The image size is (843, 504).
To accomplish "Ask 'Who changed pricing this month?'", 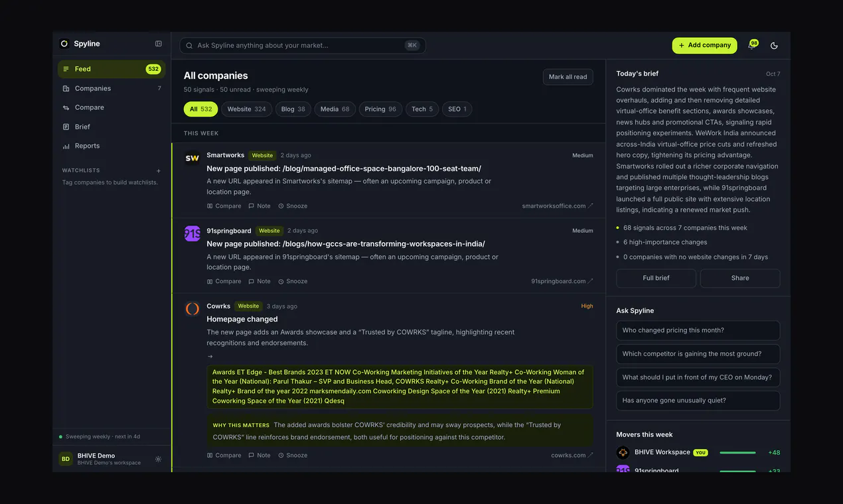I will [698, 330].
